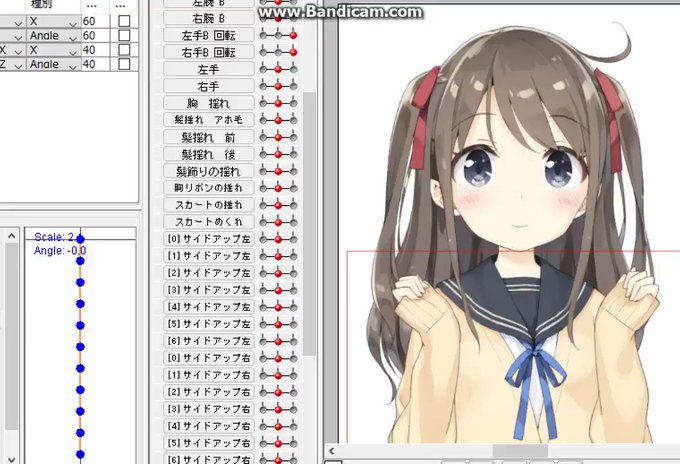Image resolution: width=680 pixels, height=464 pixels.
Task: Select the 左手 parameter
Action: [209, 69]
